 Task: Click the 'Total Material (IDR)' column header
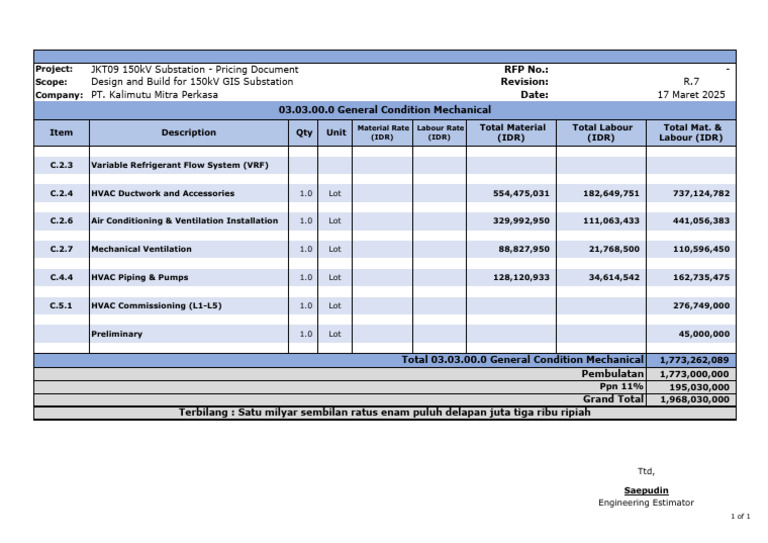coord(512,132)
